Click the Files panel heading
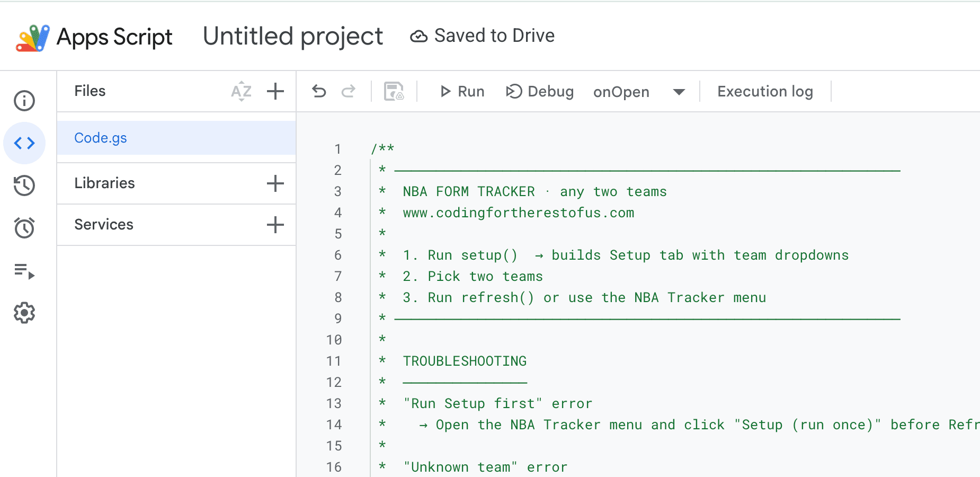Image resolution: width=980 pixels, height=477 pixels. pyautogui.click(x=90, y=91)
